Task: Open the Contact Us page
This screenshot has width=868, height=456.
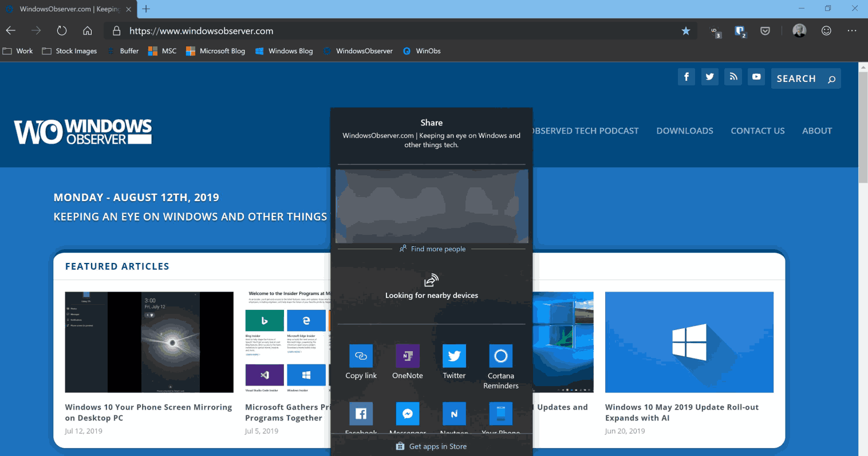Action: (x=757, y=131)
